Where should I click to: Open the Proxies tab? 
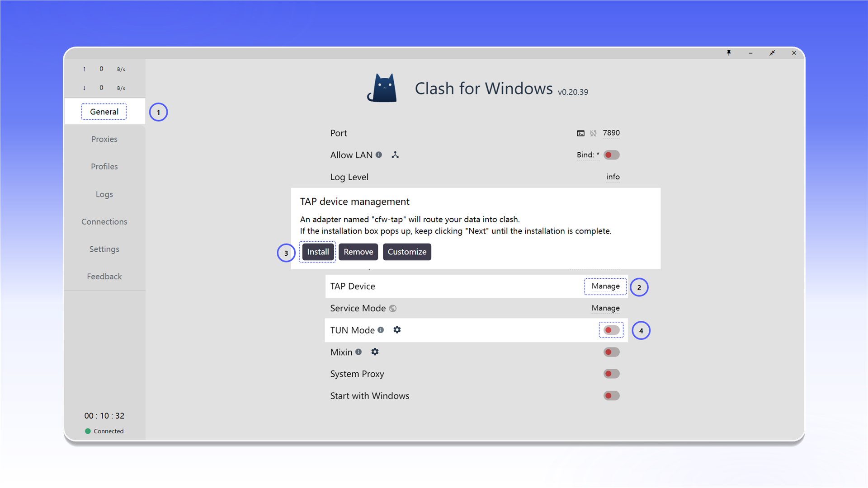(x=104, y=139)
